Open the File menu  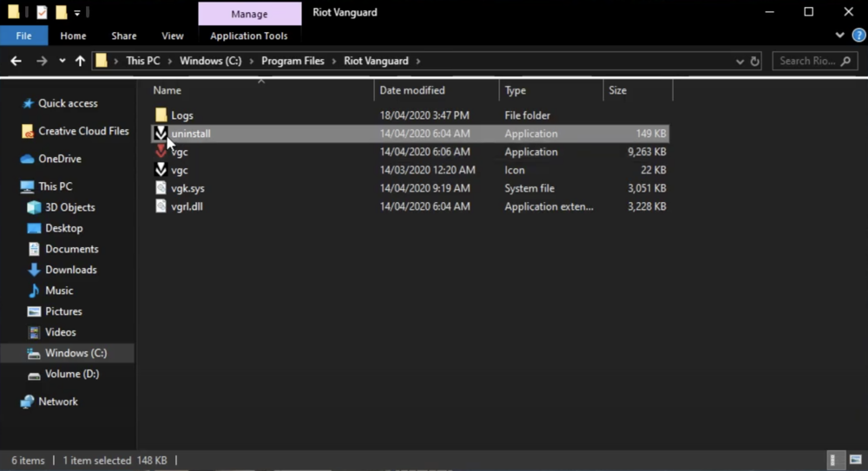pos(24,36)
